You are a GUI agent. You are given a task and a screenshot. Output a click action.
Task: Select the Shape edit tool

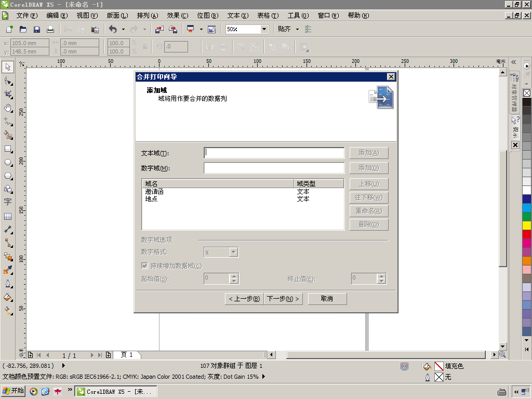click(8, 81)
